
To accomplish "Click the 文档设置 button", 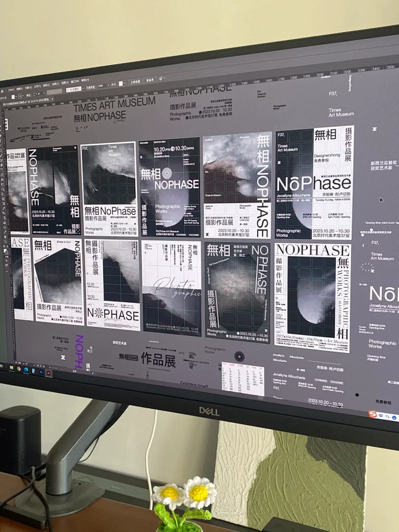I will click(x=134, y=81).
